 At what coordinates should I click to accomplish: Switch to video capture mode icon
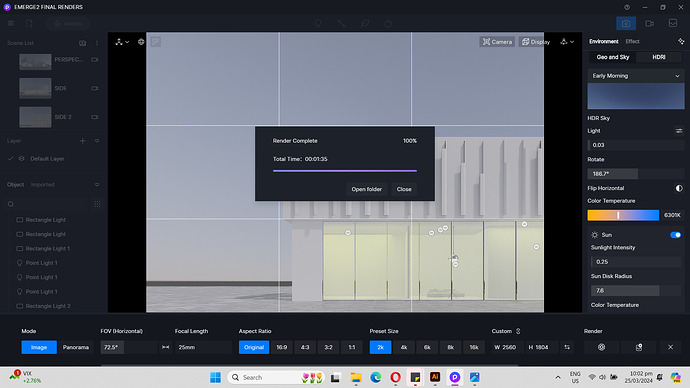(650, 23)
